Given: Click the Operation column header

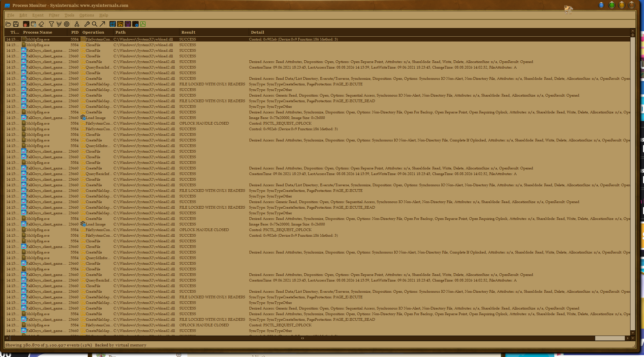Looking at the screenshot, I should (97, 32).
